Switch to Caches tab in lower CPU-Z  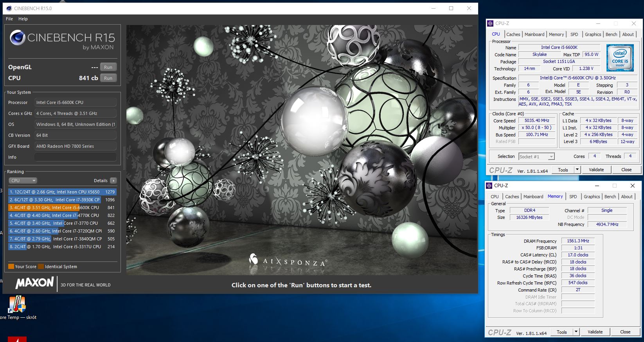(x=512, y=197)
